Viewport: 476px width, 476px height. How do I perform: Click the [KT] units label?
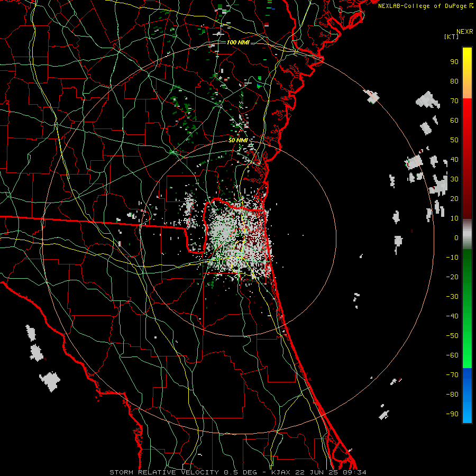click(x=451, y=36)
